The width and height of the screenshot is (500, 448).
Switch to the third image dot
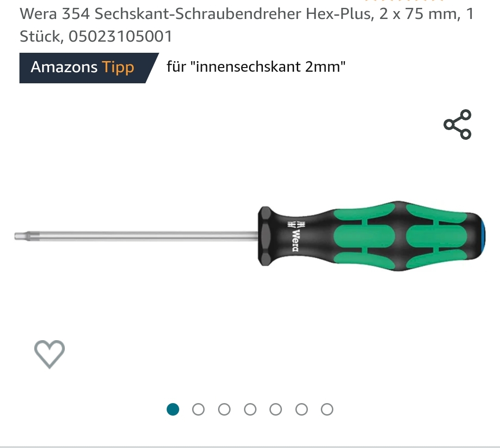point(224,410)
